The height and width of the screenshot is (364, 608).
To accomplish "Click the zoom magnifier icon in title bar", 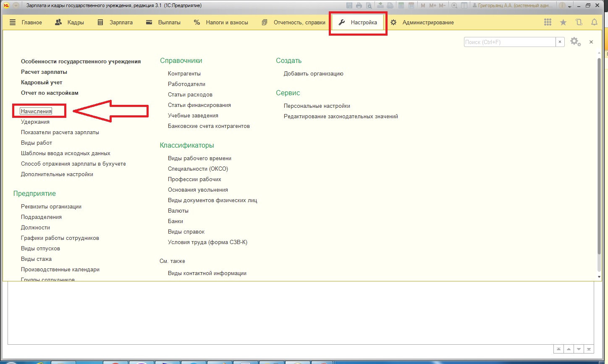I will click(454, 5).
